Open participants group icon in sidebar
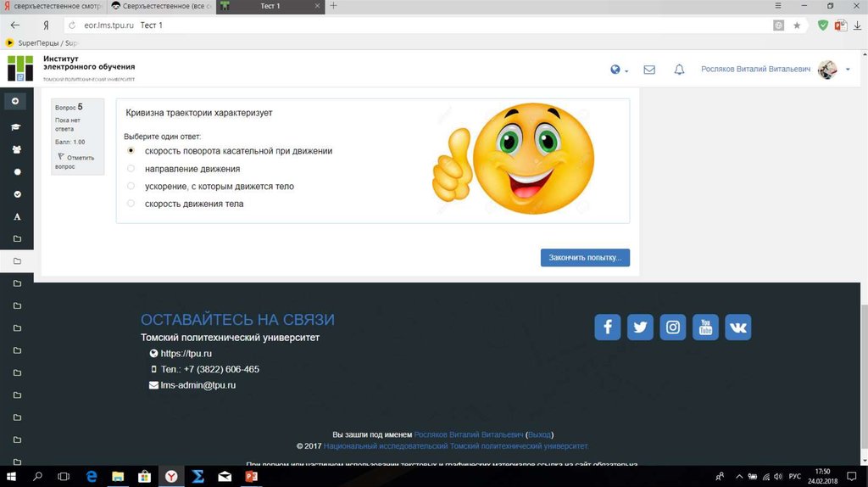The image size is (868, 487). tap(17, 149)
